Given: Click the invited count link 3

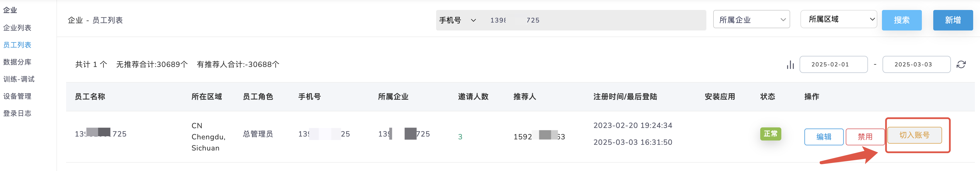Looking at the screenshot, I should (460, 137).
